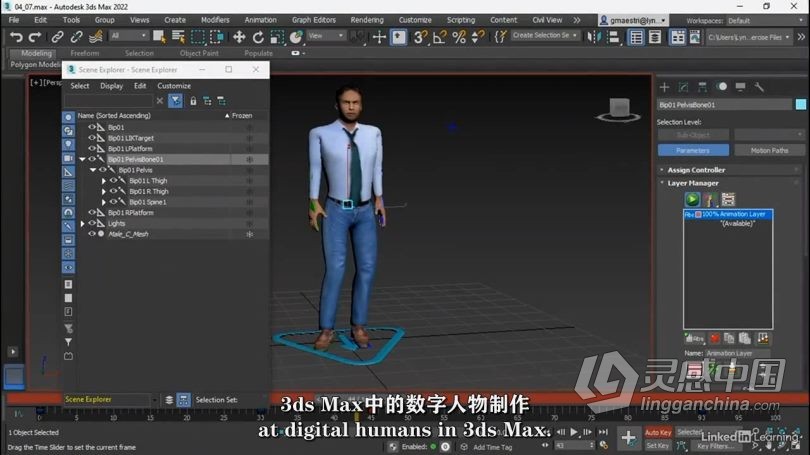Click the Add Time Tag label
Screen dimensions: 810x455
tap(492, 447)
